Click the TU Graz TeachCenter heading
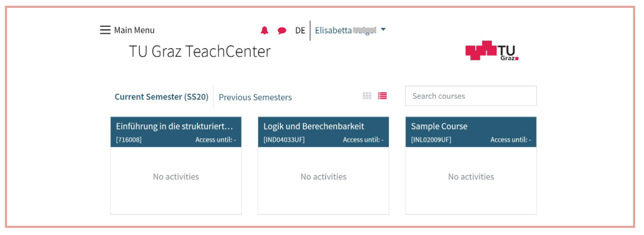 coord(200,51)
